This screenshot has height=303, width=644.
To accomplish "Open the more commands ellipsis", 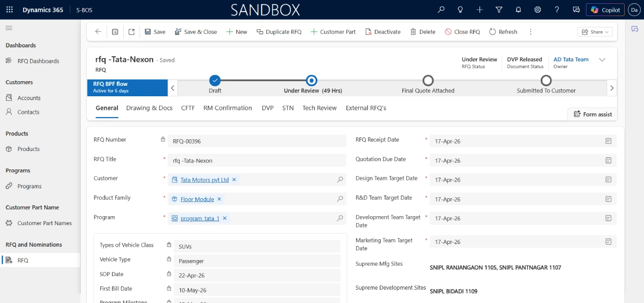I will pos(531,32).
